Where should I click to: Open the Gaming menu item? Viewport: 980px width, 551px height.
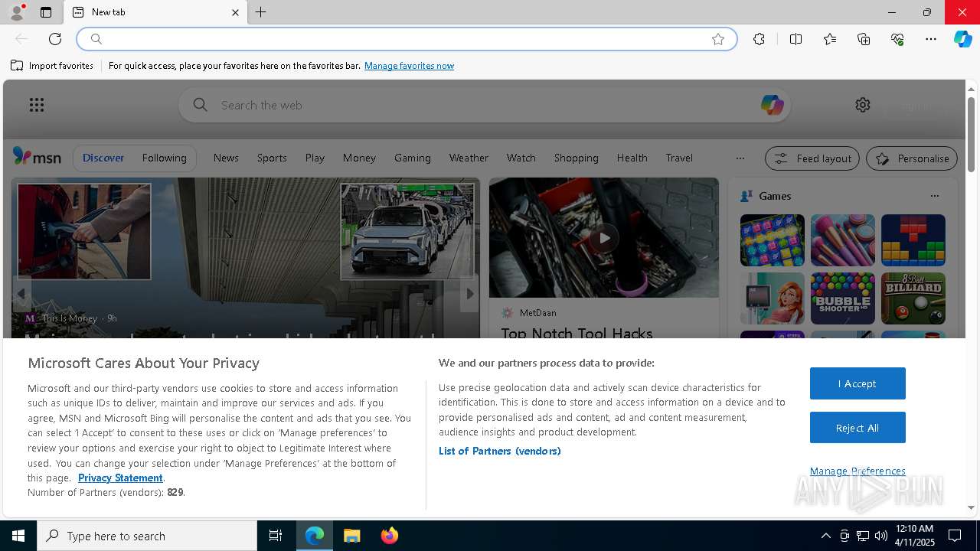413,158
